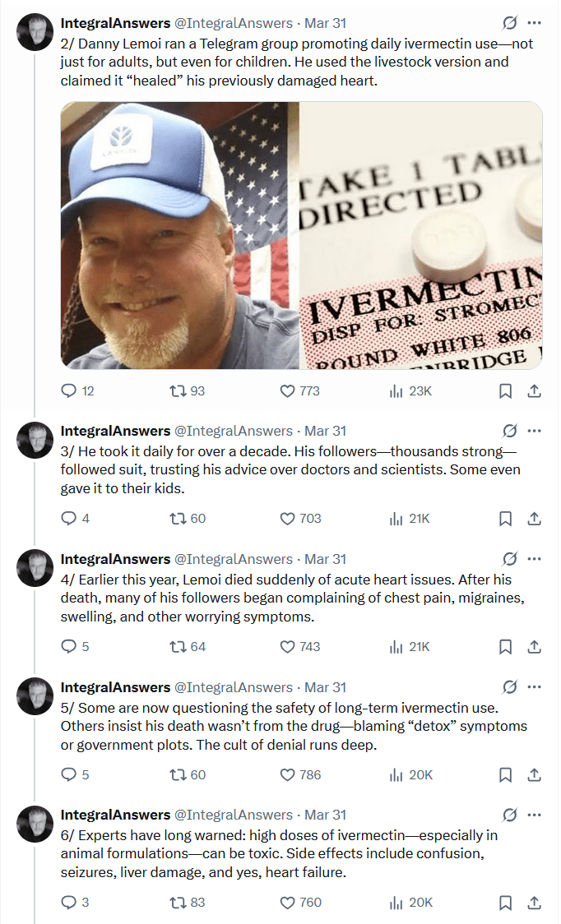The height and width of the screenshot is (924, 561).
Task: View analytics for tweet with 23K views
Action: click(x=397, y=390)
